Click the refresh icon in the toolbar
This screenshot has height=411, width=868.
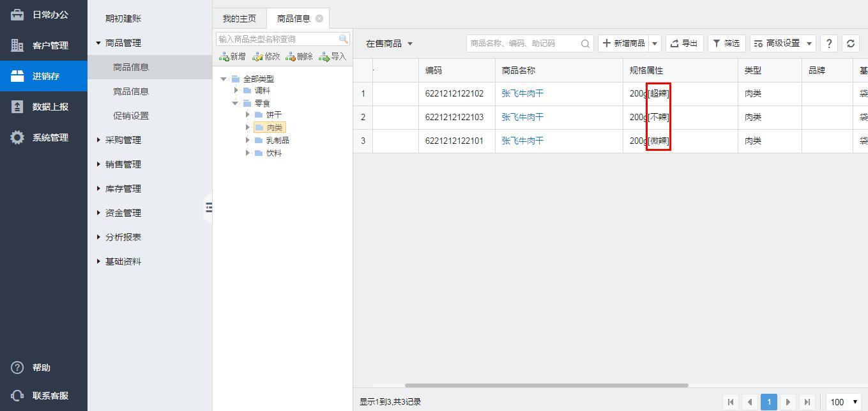(850, 43)
